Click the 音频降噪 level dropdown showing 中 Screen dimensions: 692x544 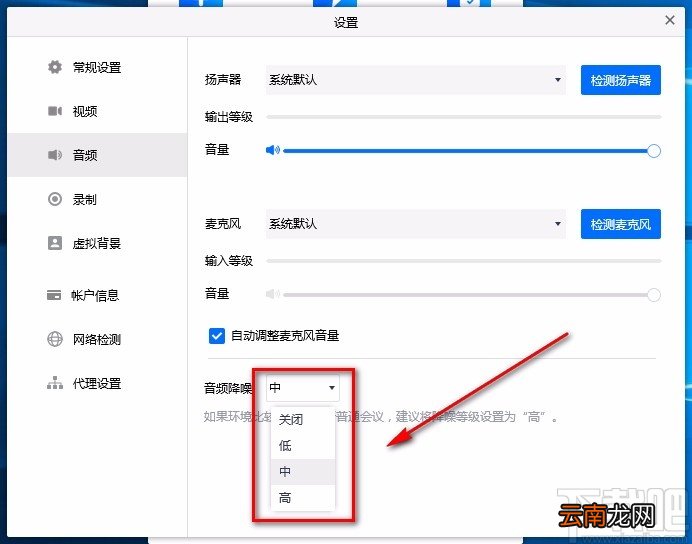(x=303, y=388)
